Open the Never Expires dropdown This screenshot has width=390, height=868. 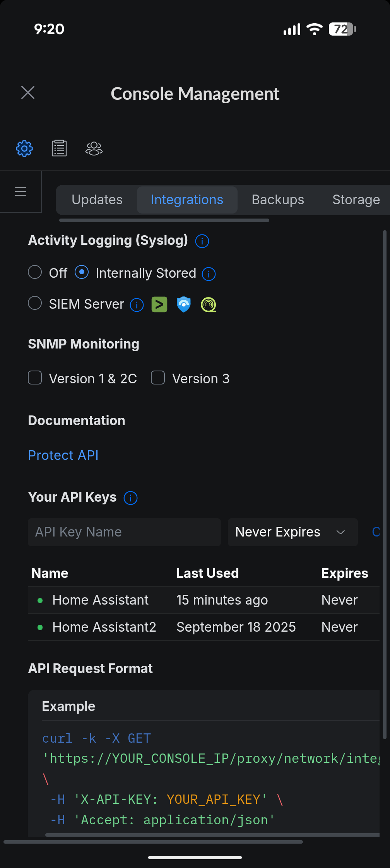pyautogui.click(x=292, y=532)
